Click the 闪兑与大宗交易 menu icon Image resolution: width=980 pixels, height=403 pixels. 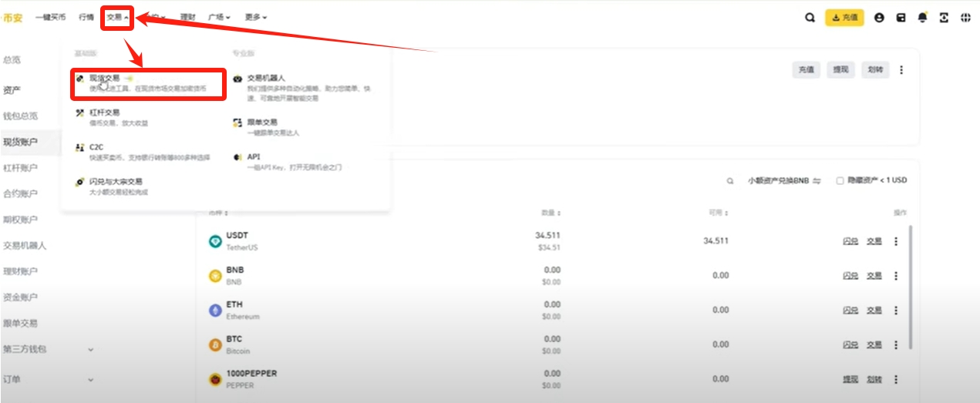[x=79, y=182]
